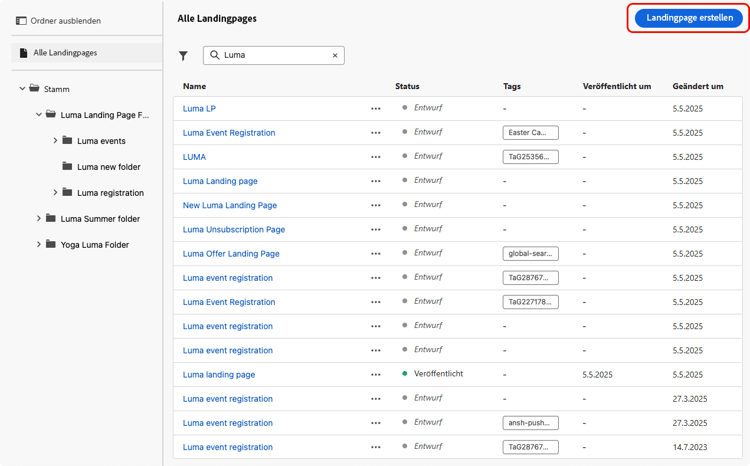Open more actions for Luma LP row

[x=376, y=109]
